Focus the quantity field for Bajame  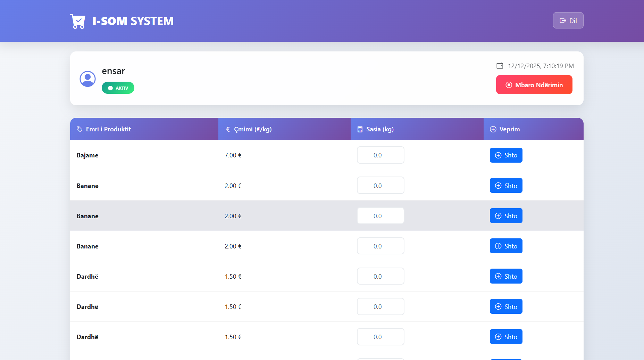coord(380,155)
